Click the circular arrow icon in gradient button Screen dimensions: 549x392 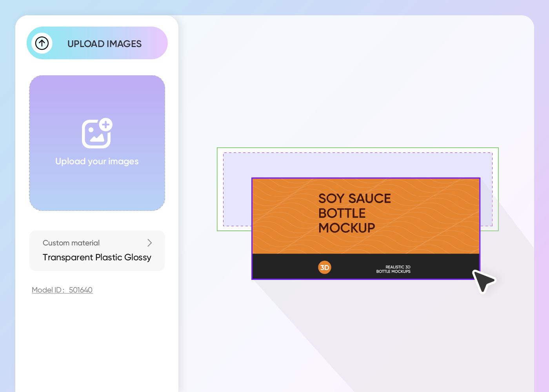[x=42, y=43]
